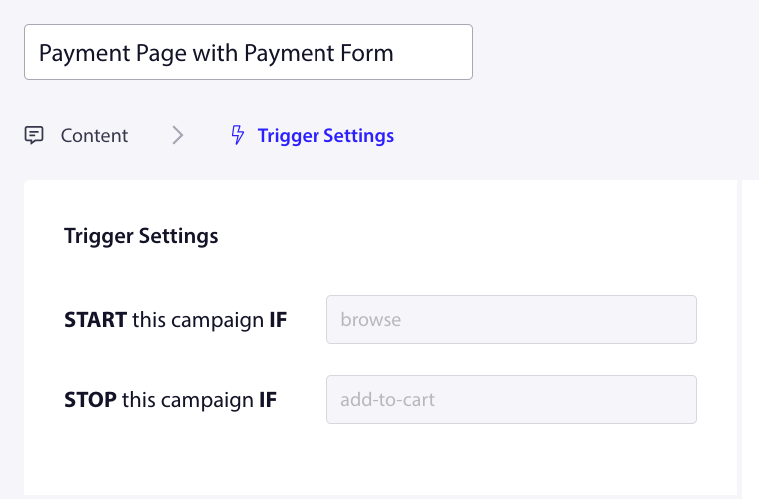Image resolution: width=759 pixels, height=499 pixels.
Task: Click the breadcrumb chevron arrow separator
Action: coord(178,135)
